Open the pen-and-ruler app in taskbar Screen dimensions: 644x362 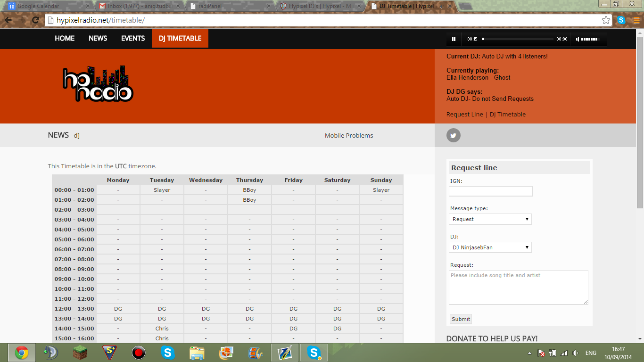285,353
